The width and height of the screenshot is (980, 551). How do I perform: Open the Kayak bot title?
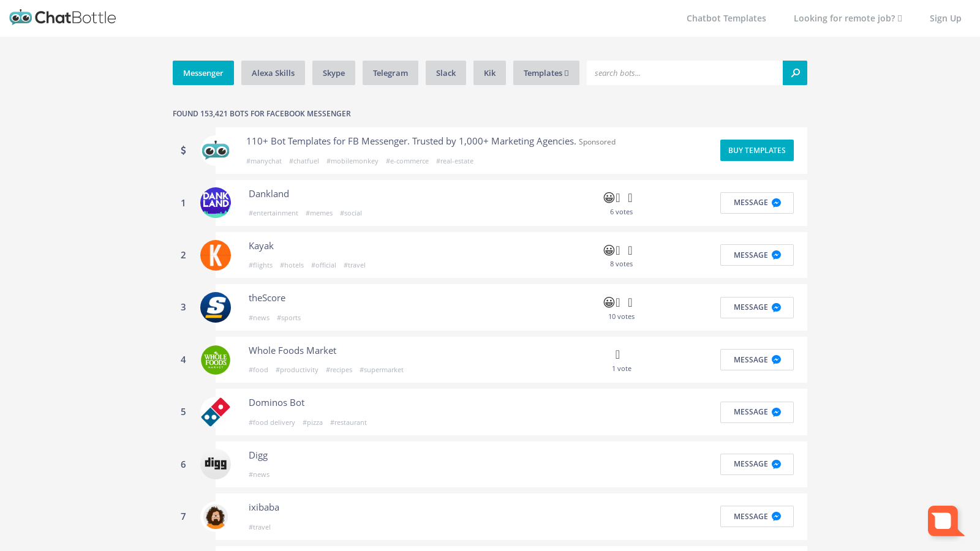coord(261,246)
